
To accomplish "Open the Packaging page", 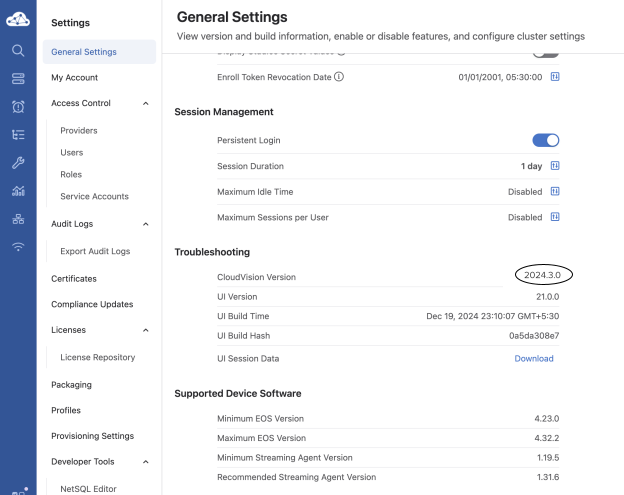I will pyautogui.click(x=71, y=385).
